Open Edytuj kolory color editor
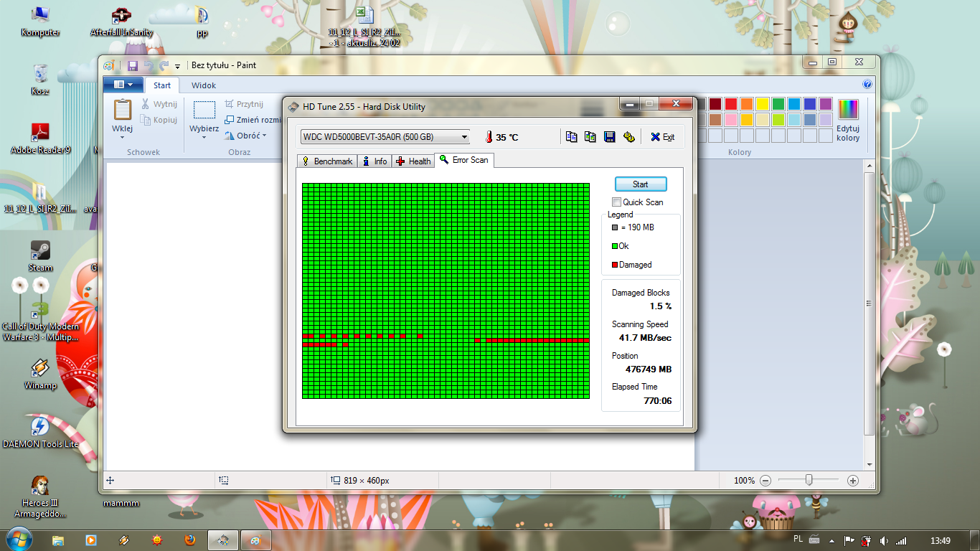This screenshot has height=551, width=980. (848, 120)
